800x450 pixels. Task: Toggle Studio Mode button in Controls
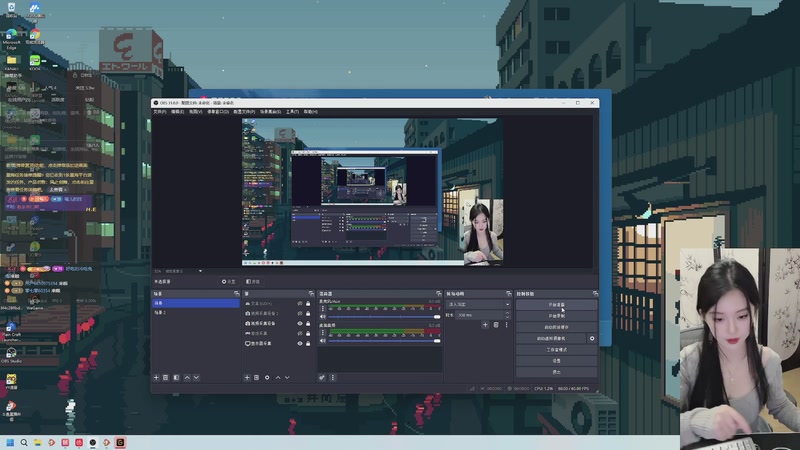click(556, 349)
